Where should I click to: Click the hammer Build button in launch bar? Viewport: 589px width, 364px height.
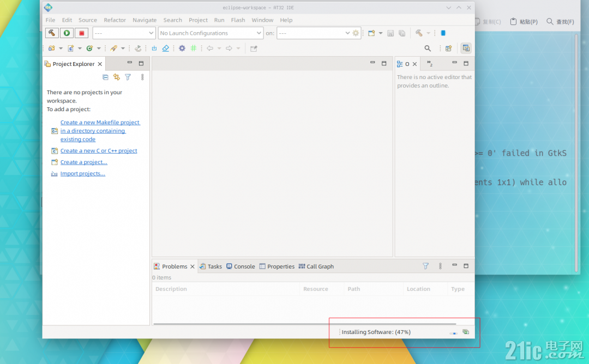(52, 33)
